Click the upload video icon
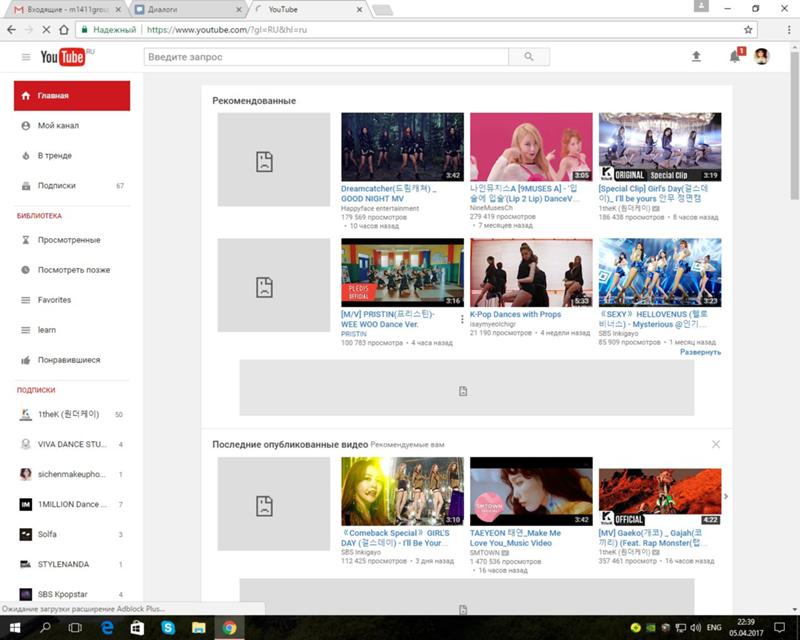Viewport: 800px width, 640px height. (696, 57)
